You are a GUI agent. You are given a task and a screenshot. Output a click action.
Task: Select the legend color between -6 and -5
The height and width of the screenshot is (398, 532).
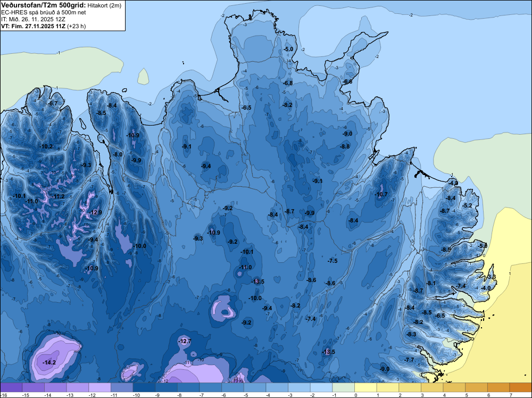[x=233, y=387]
